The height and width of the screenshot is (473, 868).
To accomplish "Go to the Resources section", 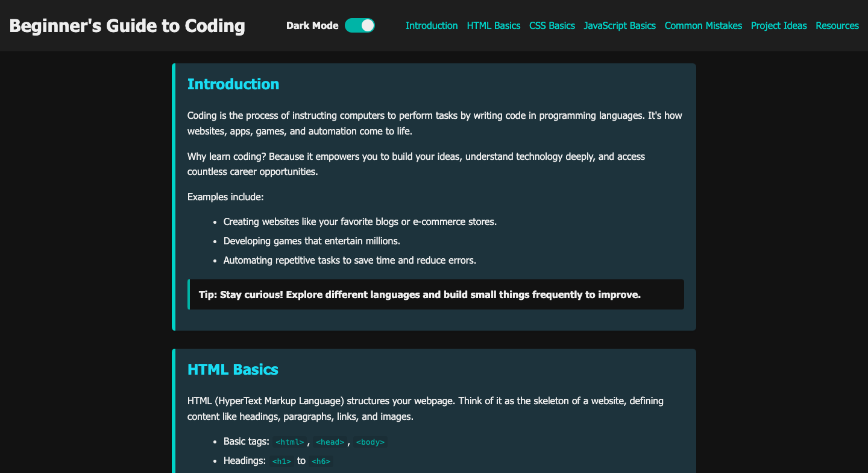I will [837, 25].
